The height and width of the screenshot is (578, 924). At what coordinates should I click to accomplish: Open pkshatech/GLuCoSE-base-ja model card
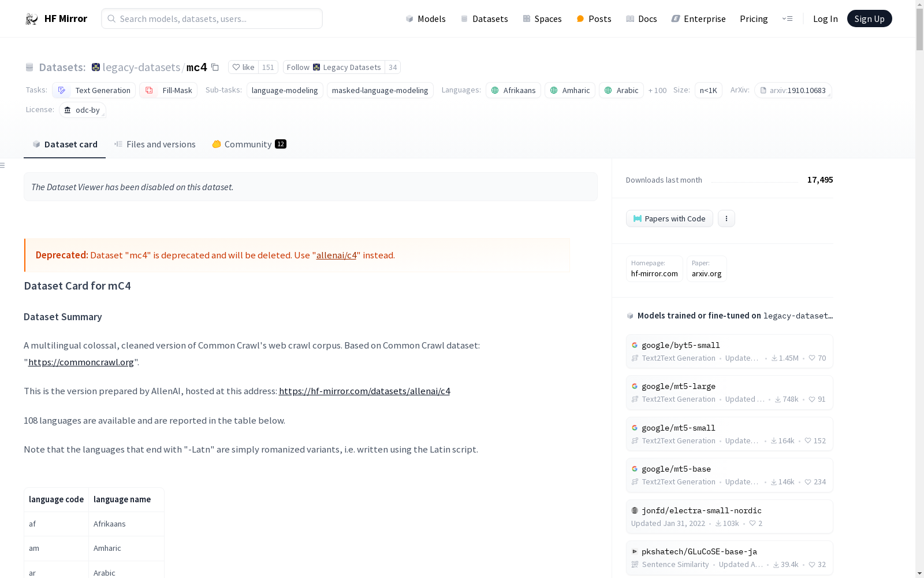(729, 558)
